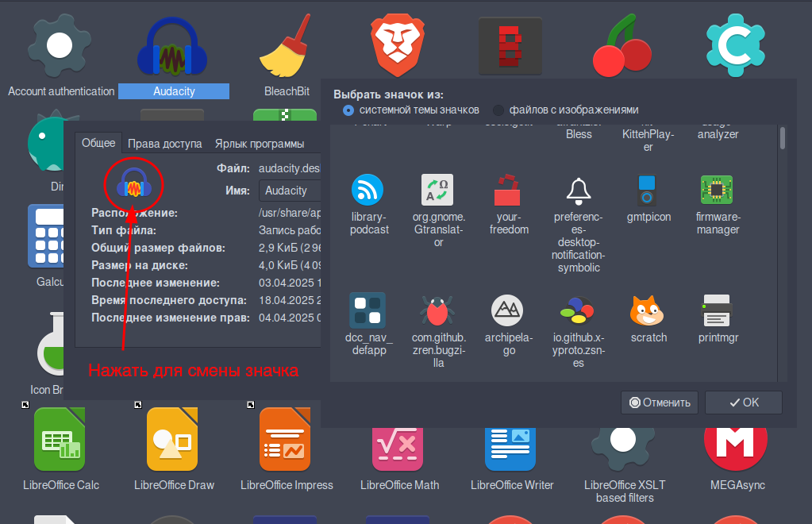
Task: Select the printmgr printer icon
Action: 717,310
